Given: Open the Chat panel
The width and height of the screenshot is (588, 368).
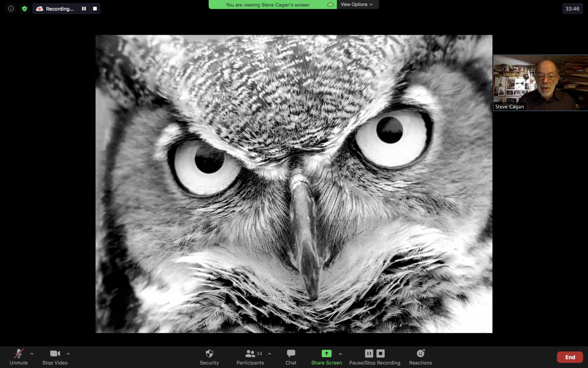Looking at the screenshot, I should pyautogui.click(x=291, y=357).
